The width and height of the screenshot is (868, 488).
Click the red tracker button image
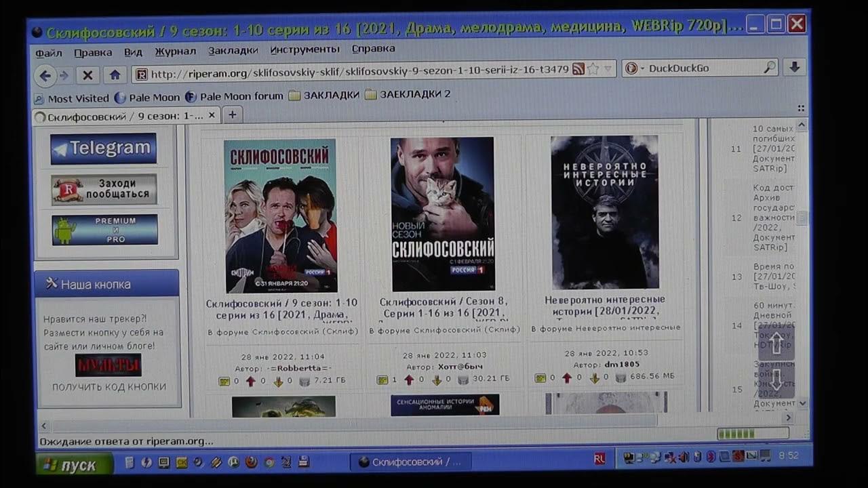coord(108,365)
